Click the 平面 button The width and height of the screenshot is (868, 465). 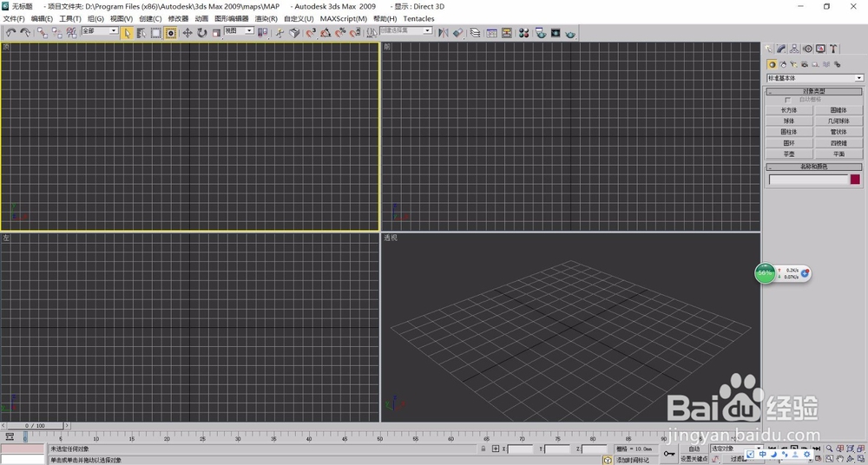click(838, 154)
